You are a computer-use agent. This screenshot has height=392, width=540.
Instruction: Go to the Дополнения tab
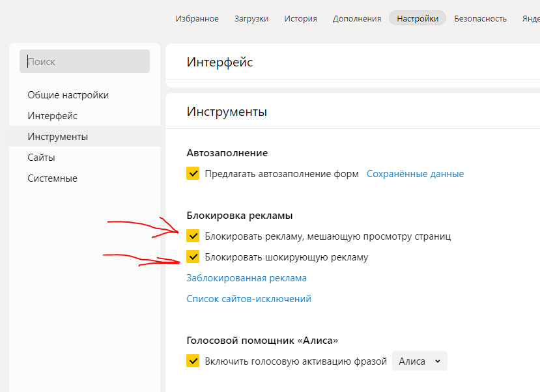click(357, 19)
